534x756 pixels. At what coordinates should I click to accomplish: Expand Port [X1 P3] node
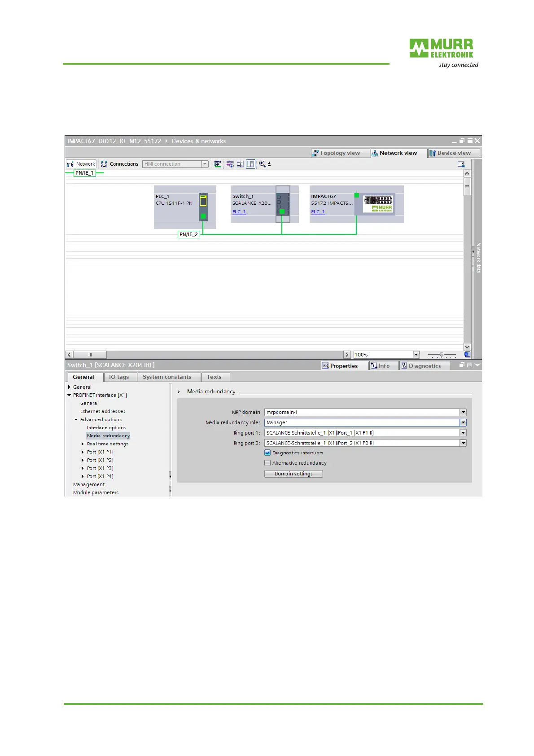83,468
